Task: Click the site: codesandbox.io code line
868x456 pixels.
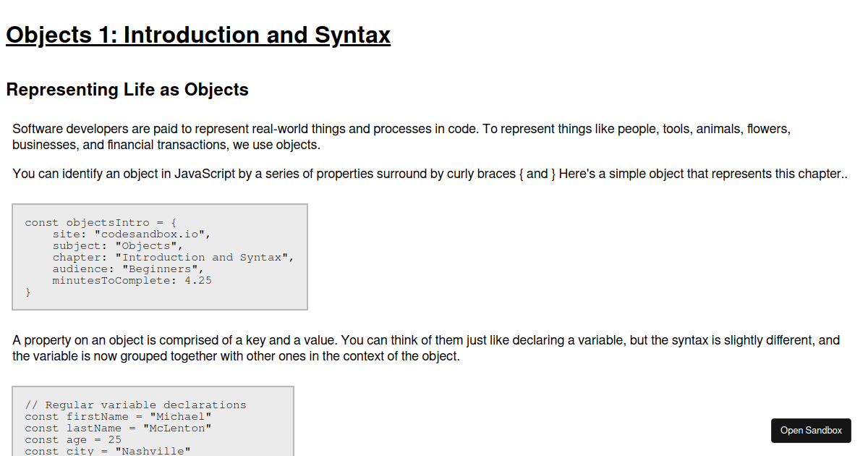Action: click(131, 234)
